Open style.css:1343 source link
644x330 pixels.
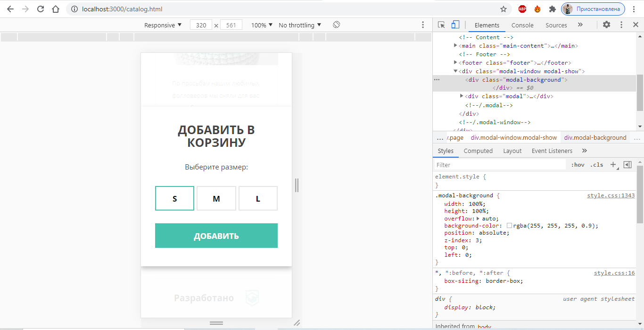611,195
